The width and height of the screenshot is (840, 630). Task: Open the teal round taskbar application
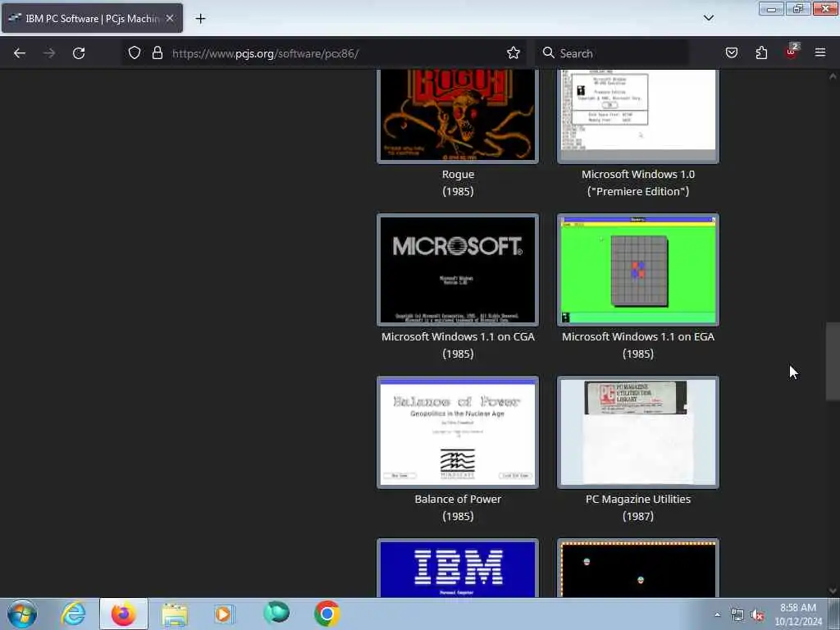point(276,613)
